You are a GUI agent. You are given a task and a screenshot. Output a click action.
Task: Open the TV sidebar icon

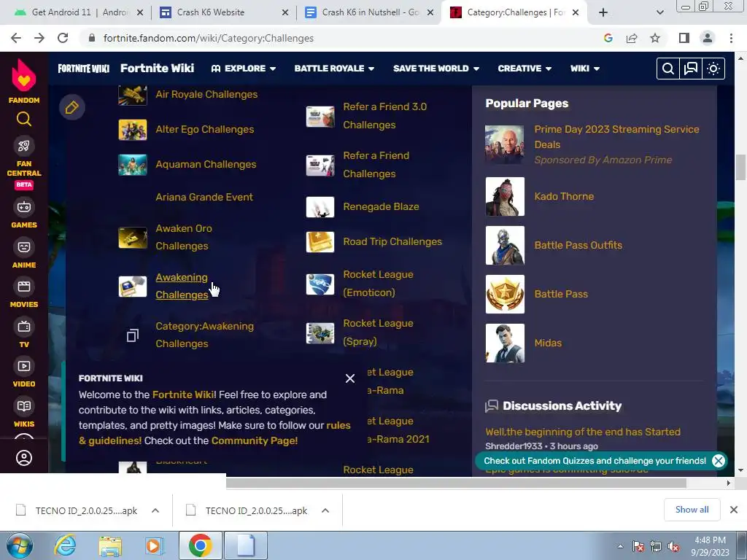point(24,327)
